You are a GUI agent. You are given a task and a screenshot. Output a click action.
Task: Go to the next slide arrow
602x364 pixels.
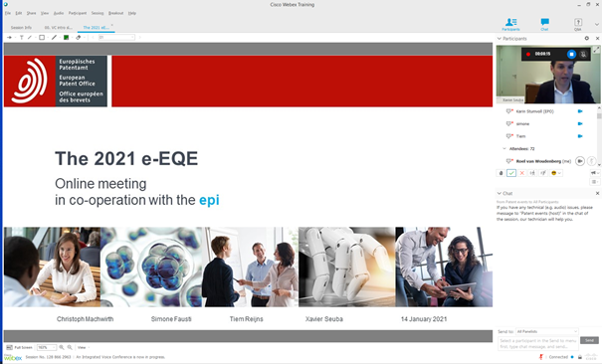coord(139,37)
